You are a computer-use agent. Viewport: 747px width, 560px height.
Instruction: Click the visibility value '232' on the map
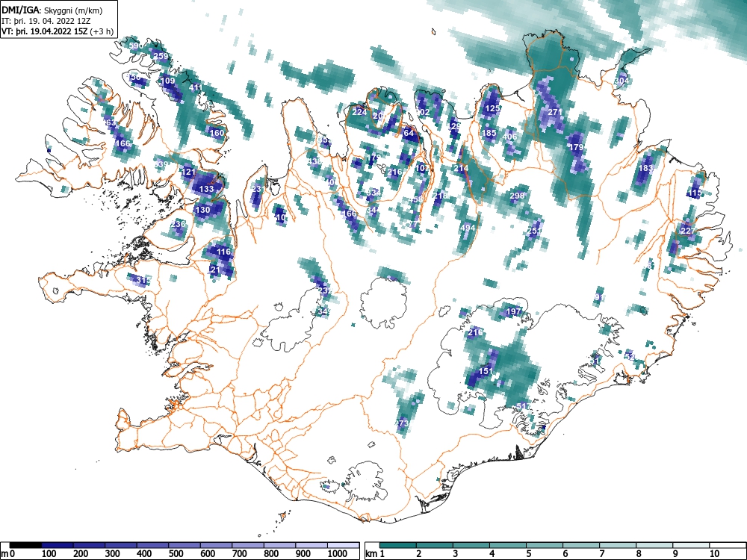(x=324, y=290)
